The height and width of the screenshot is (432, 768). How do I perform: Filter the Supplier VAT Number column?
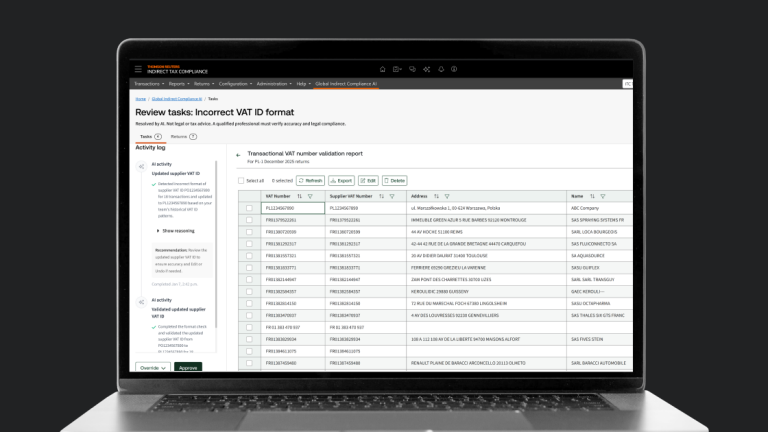(392, 196)
